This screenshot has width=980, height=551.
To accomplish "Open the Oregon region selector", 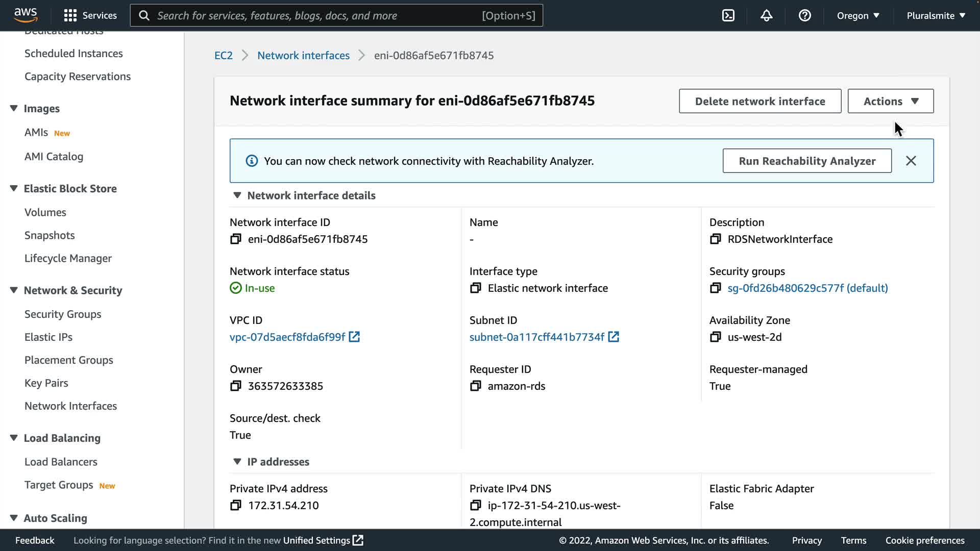I will pyautogui.click(x=857, y=15).
